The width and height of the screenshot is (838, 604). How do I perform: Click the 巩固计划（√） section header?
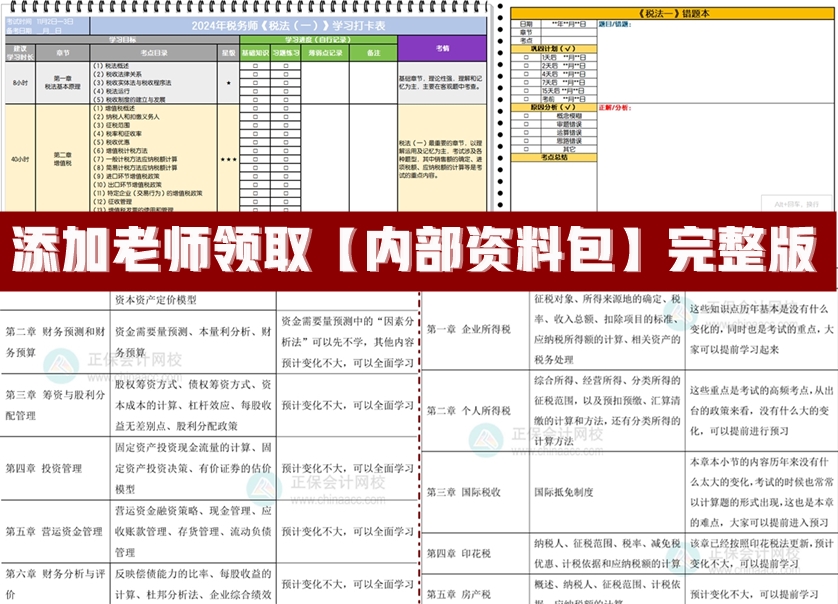tap(554, 49)
